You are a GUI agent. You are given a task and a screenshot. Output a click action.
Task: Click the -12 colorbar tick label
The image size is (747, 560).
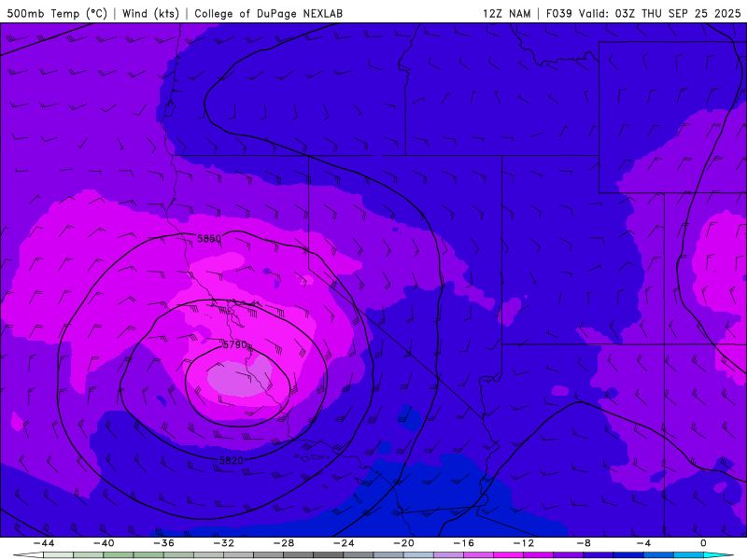pos(524,543)
